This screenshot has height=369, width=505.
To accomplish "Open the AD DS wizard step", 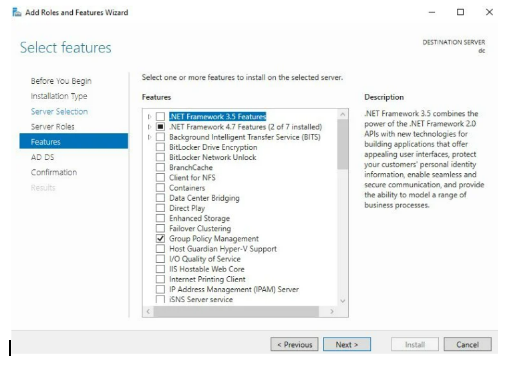I will pos(42,157).
